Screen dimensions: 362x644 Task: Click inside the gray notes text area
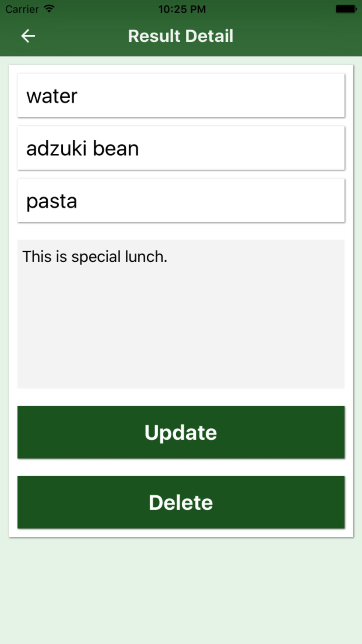coord(181,314)
